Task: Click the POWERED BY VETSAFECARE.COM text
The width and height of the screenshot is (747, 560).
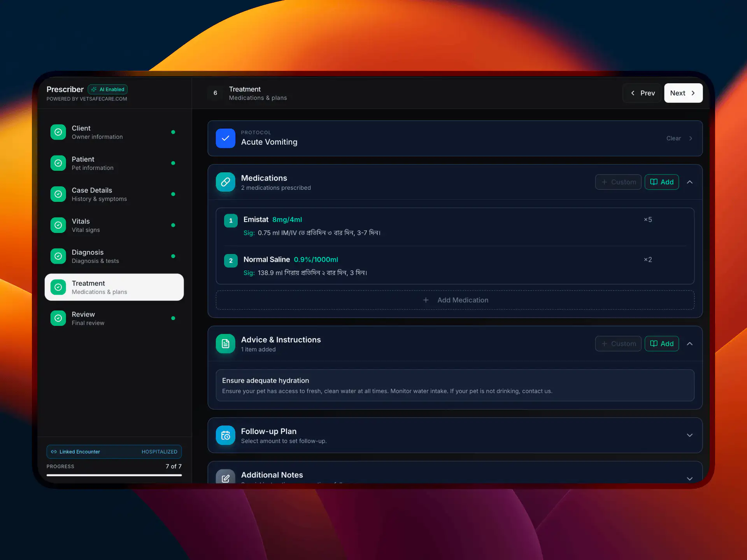Action: coord(87,99)
